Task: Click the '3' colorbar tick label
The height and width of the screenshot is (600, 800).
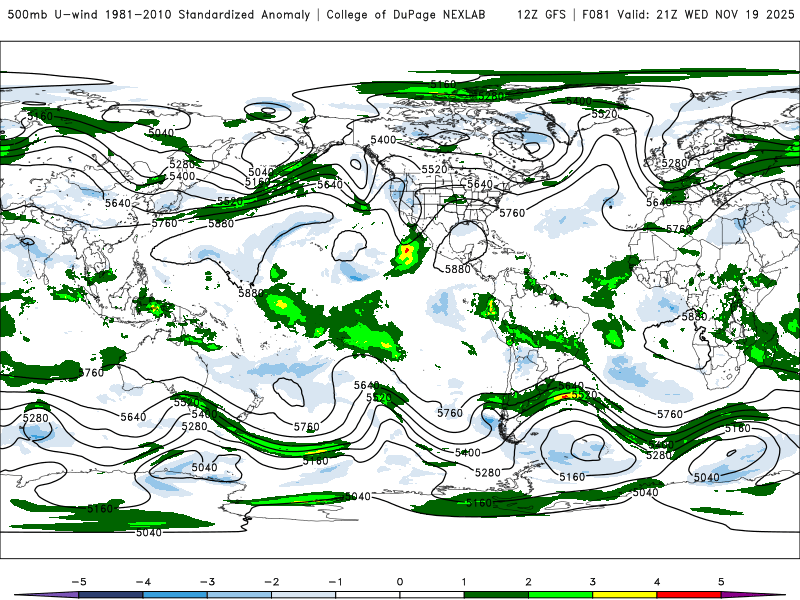Action: tap(592, 582)
